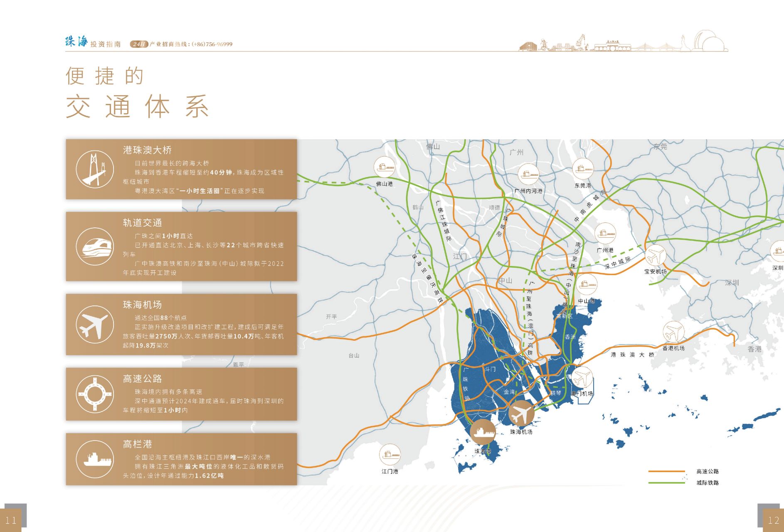The width and height of the screenshot is (784, 532).
Task: Click the 佛山 city label on map
Action: coord(433,146)
